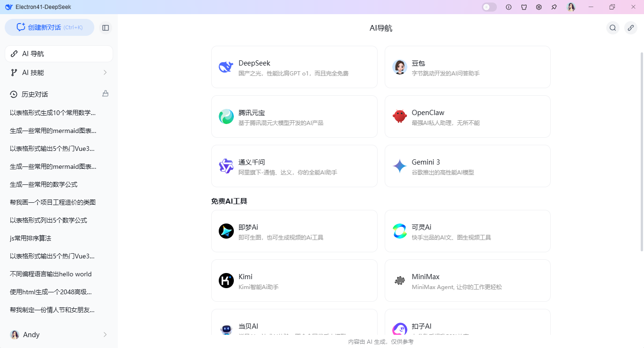Viewport: 644px width, 348px height.
Task: Click the info icon in the title bar
Action: pyautogui.click(x=509, y=7)
